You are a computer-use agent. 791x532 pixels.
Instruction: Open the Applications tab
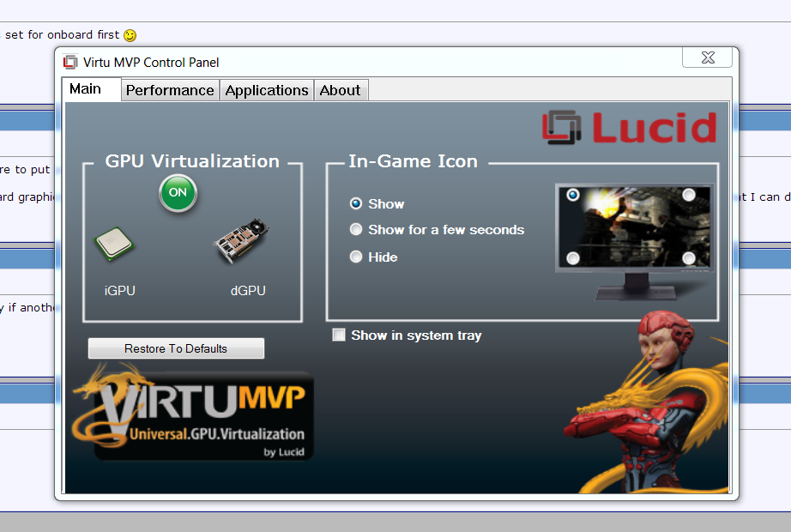coord(266,90)
